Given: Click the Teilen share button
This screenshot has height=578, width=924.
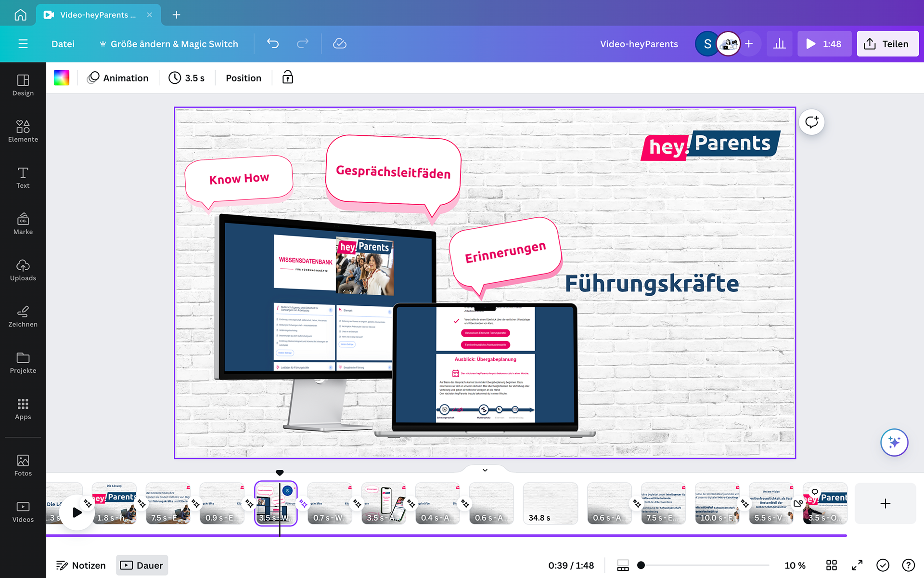Looking at the screenshot, I should [887, 44].
